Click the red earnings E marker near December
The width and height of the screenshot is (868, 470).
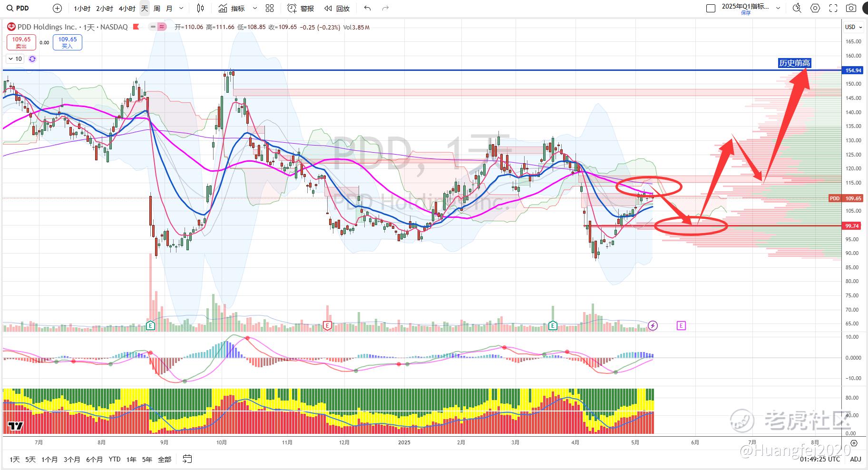coord(327,326)
